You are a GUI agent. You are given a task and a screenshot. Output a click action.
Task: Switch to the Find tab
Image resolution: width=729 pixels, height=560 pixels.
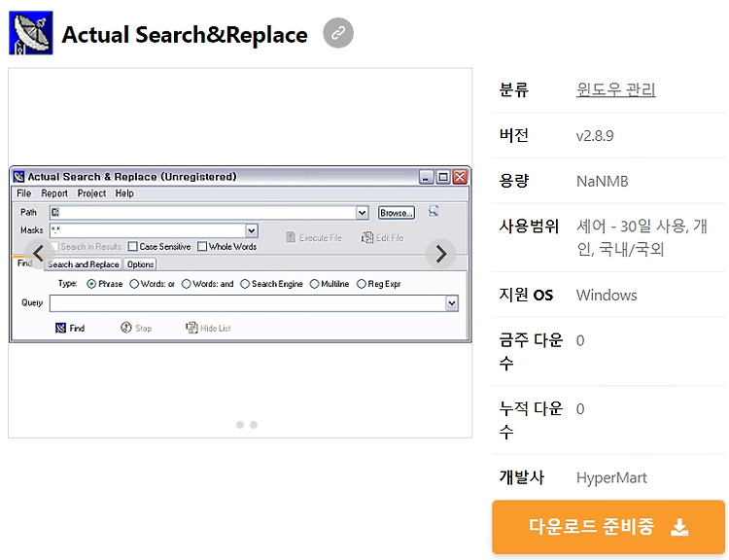coord(25,263)
